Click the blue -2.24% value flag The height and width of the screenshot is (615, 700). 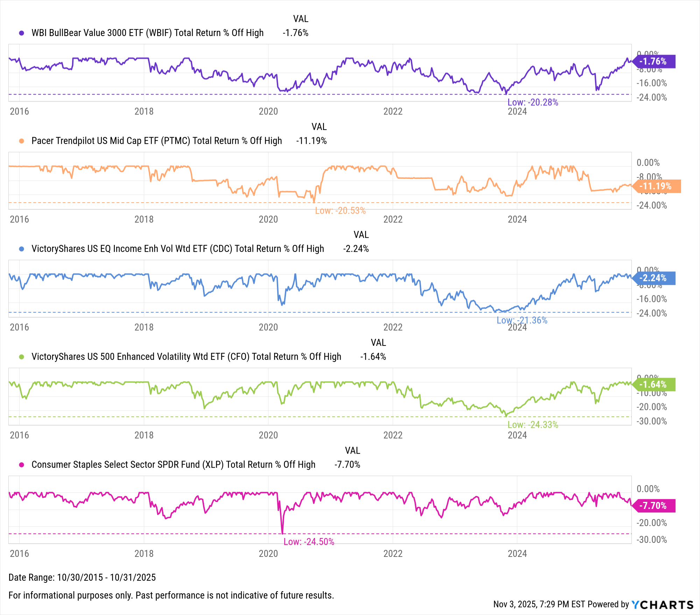[654, 278]
